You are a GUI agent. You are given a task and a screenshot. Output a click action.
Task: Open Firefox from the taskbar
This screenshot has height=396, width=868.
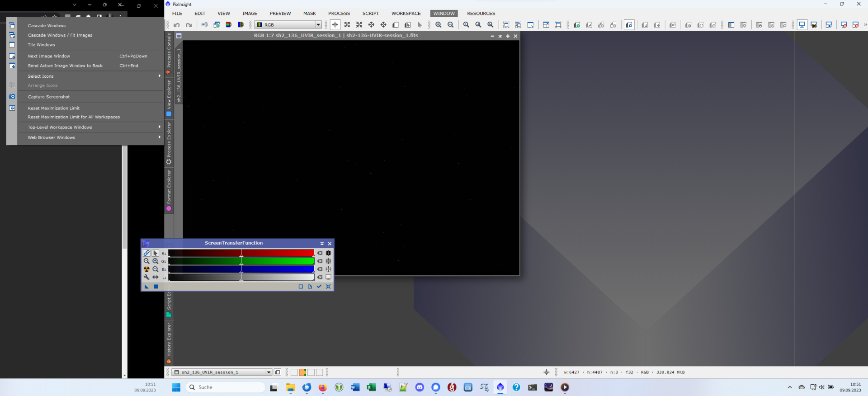(x=323, y=387)
